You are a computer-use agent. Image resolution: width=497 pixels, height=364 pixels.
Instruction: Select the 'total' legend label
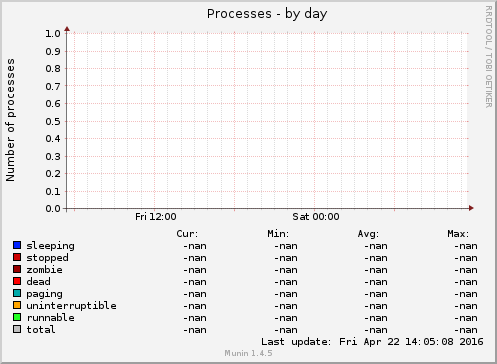pos(41,329)
